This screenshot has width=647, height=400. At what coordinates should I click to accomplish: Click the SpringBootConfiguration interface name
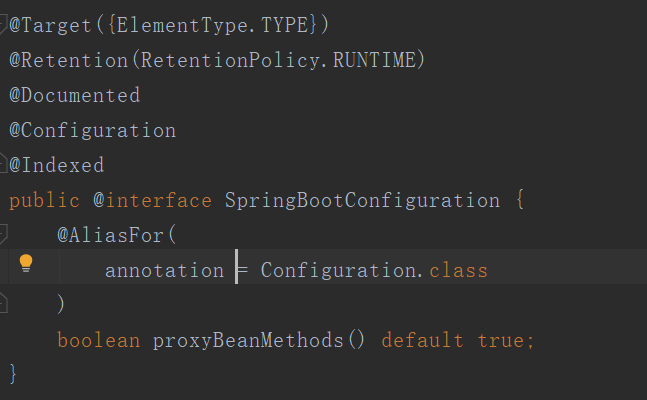coord(362,200)
